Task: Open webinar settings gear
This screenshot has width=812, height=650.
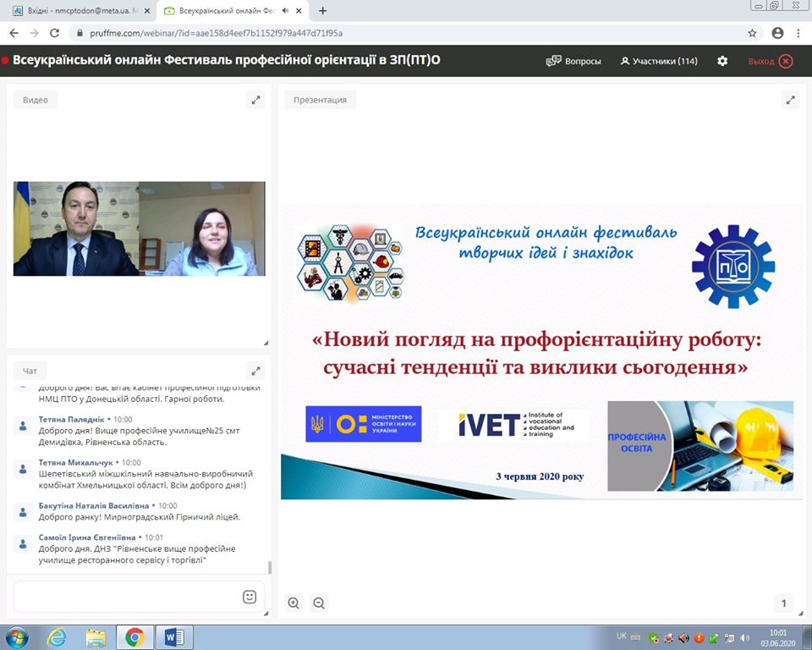Action: pos(722,61)
